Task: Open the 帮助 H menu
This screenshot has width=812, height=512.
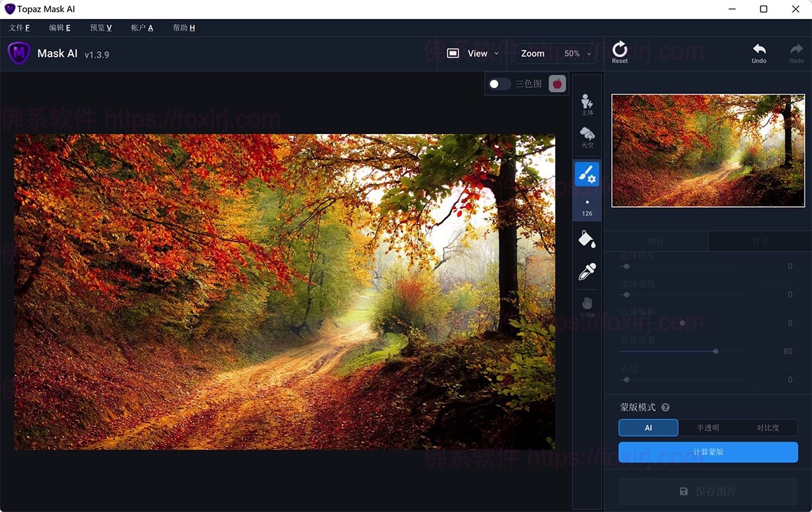Action: click(183, 28)
